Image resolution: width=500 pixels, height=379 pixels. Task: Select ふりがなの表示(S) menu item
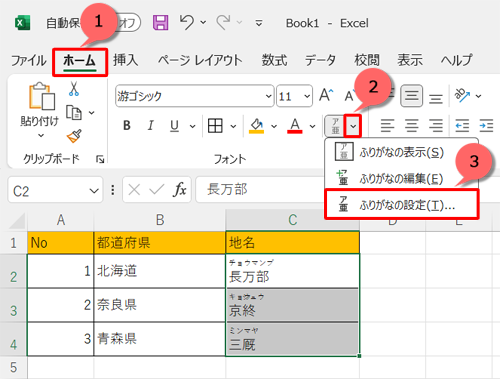click(402, 152)
